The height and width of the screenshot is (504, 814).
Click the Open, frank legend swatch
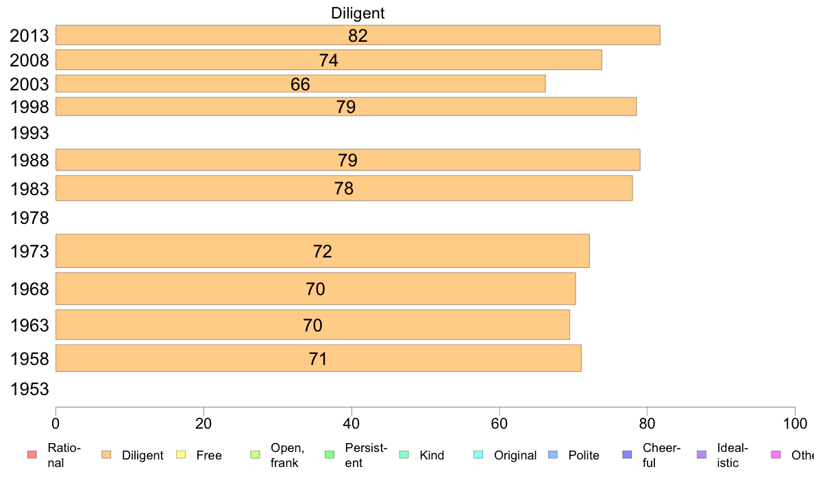(255, 455)
